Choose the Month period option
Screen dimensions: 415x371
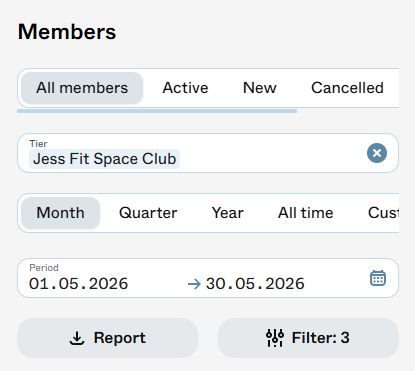coord(60,213)
